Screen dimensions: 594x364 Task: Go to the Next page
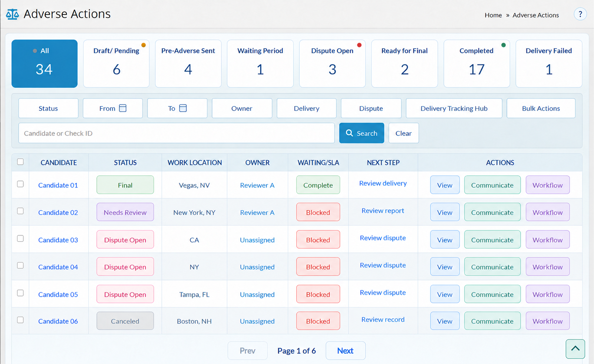coord(346,351)
